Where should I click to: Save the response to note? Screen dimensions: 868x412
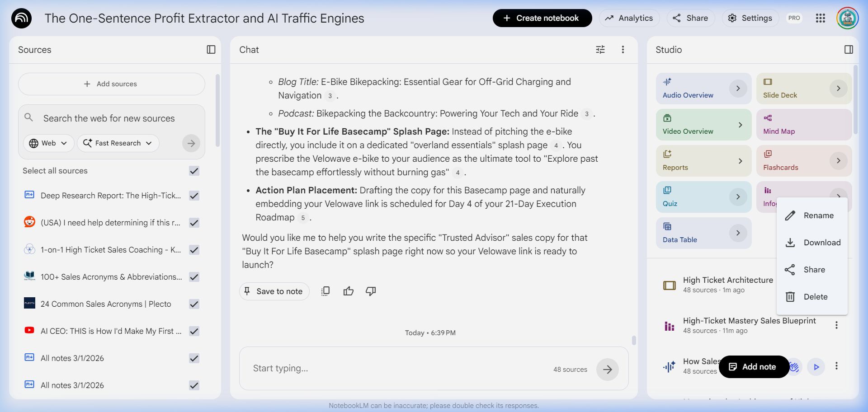click(x=274, y=291)
